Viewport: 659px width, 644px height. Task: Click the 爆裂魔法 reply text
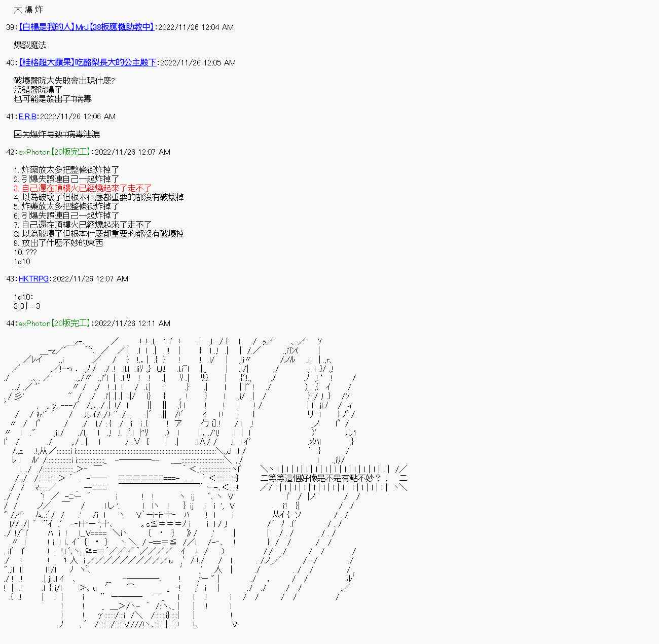[x=30, y=45]
